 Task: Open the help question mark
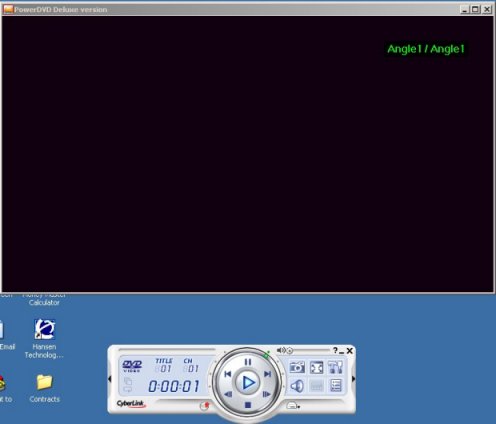(335, 350)
